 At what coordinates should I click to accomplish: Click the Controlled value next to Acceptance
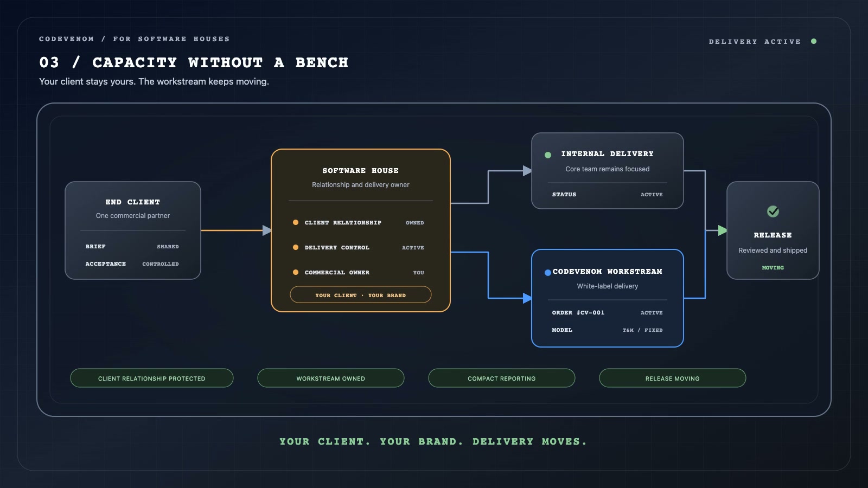pos(161,264)
